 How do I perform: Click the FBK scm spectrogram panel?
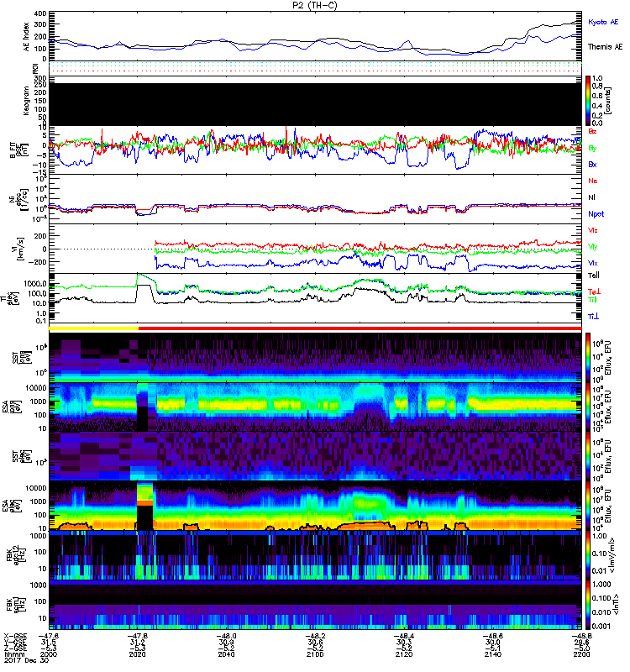click(315, 604)
